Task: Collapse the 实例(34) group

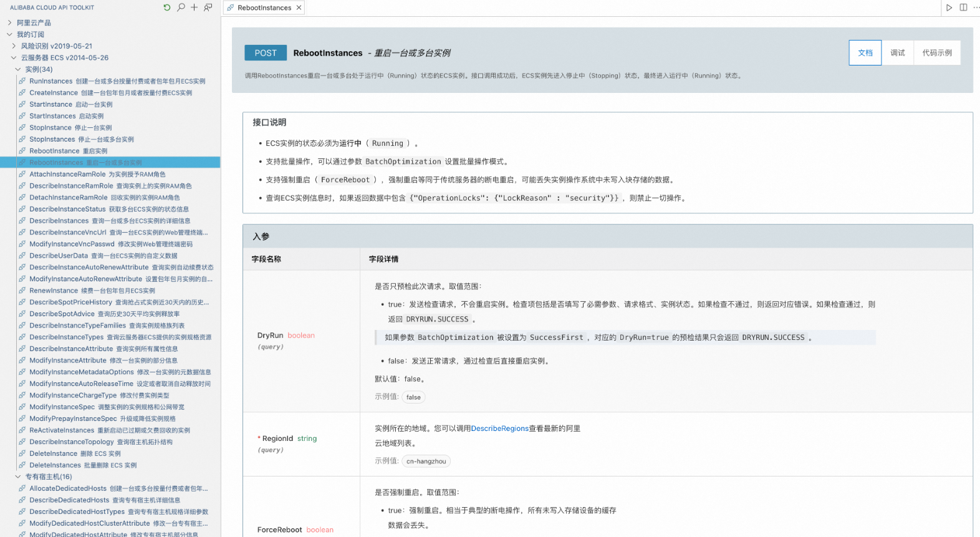Action: (x=18, y=69)
